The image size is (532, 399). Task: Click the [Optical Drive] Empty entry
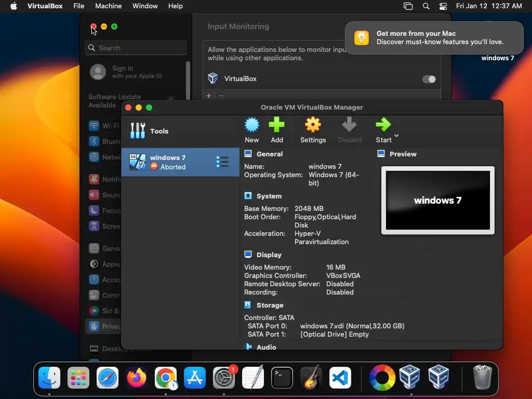pos(335,334)
